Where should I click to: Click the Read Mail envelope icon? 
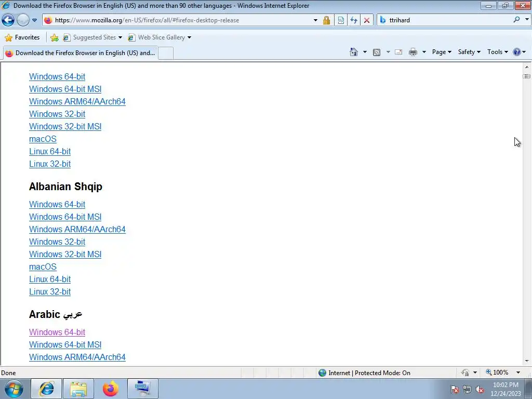(x=398, y=52)
